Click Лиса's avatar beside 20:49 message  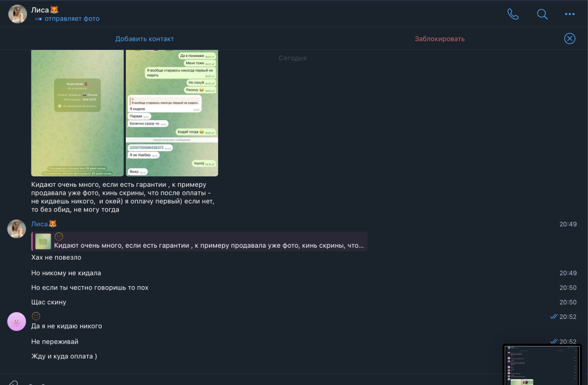[17, 229]
